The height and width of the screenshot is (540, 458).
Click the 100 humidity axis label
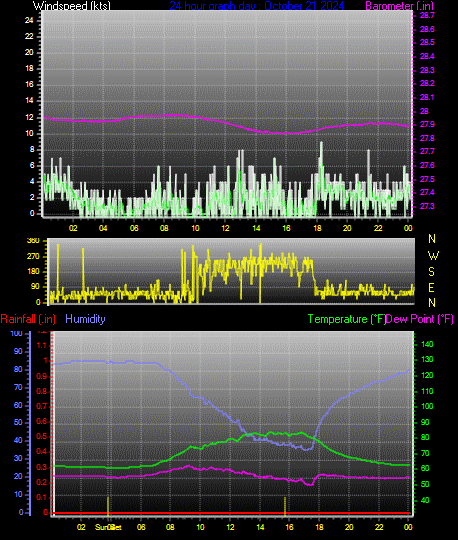(17, 333)
